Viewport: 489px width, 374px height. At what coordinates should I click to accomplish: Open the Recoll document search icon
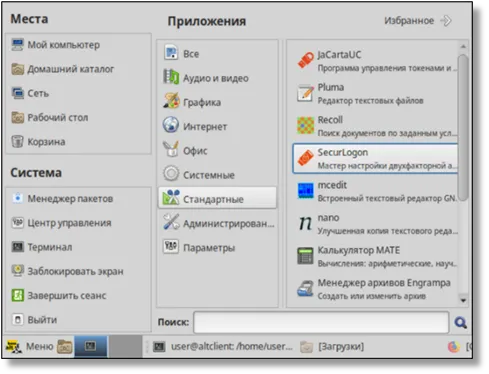(x=305, y=126)
